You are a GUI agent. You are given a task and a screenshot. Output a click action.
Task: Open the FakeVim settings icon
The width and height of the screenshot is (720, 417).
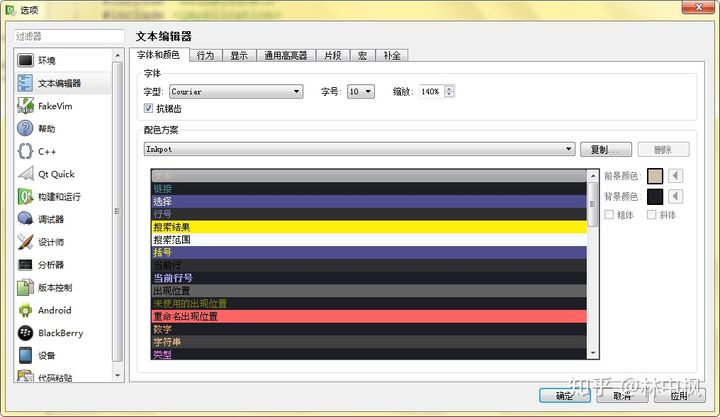[25, 106]
